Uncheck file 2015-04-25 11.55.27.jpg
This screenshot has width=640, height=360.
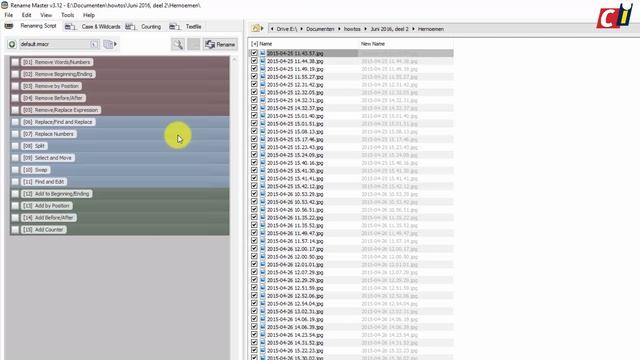254,76
